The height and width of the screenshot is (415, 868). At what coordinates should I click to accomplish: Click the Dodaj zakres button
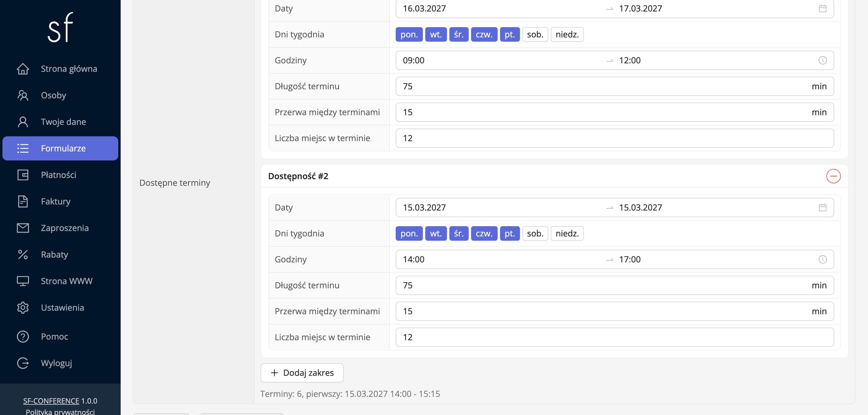coord(302,373)
